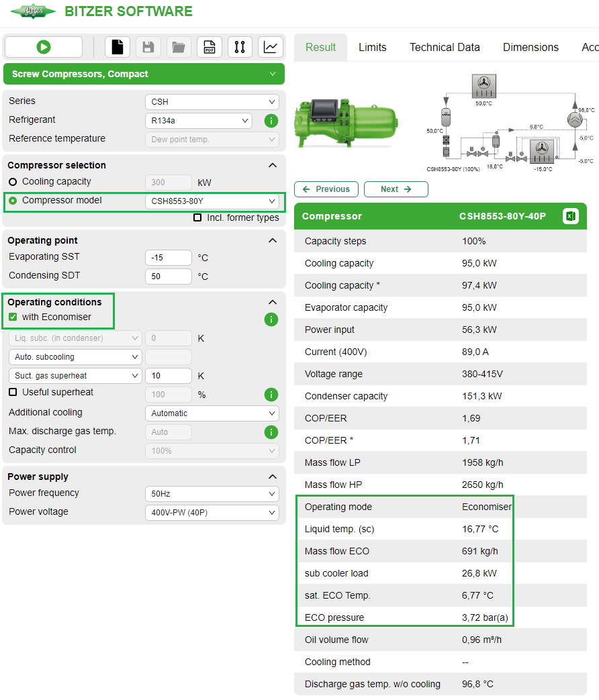Open a saved project file
Viewport: 599px width, 700px height.
(179, 47)
